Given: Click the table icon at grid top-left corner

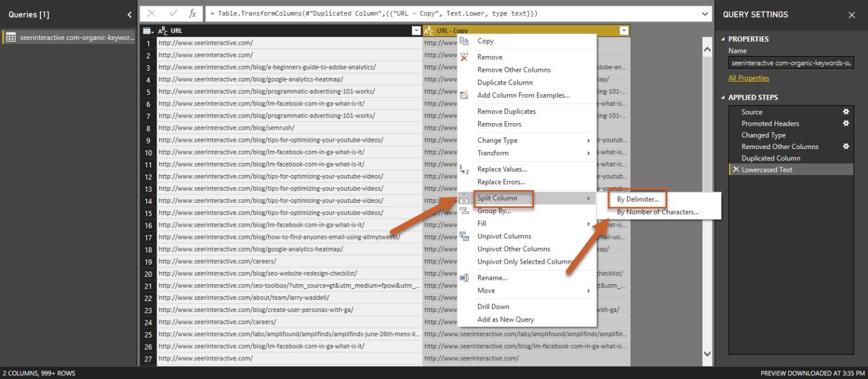Looking at the screenshot, I should (148, 31).
